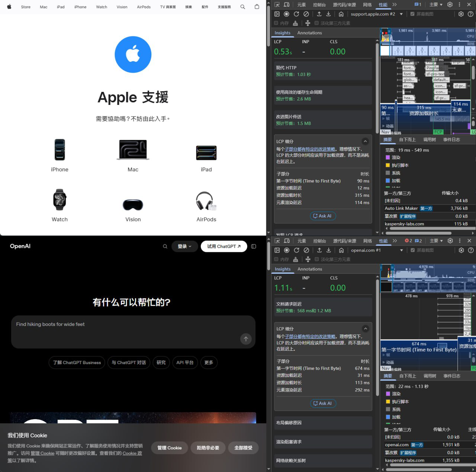Open Annotations tab in Apple DevTools

(x=309, y=33)
